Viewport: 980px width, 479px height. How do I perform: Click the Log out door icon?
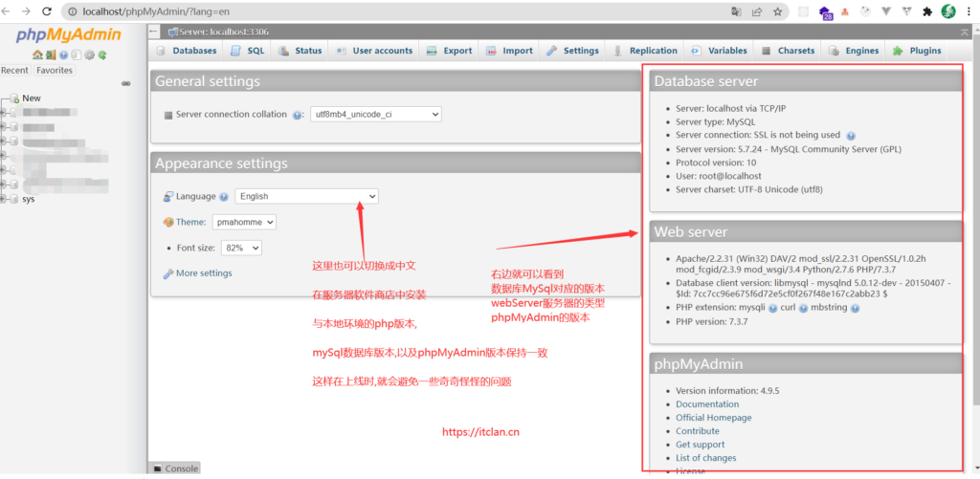(51, 54)
